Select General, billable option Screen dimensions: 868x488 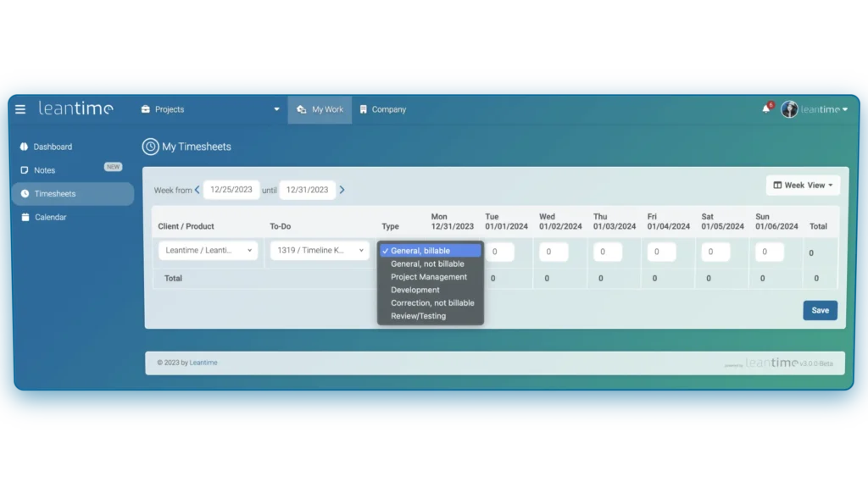430,251
